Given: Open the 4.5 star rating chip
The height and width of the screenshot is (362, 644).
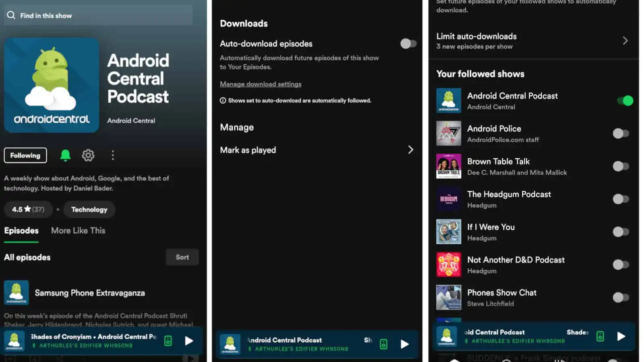Looking at the screenshot, I should (x=28, y=209).
